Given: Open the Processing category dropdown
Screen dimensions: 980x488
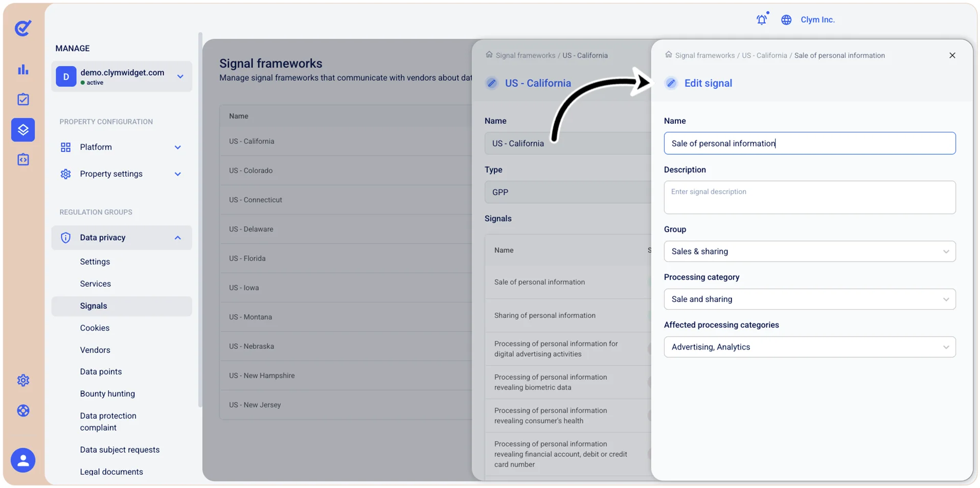Looking at the screenshot, I should [809, 299].
